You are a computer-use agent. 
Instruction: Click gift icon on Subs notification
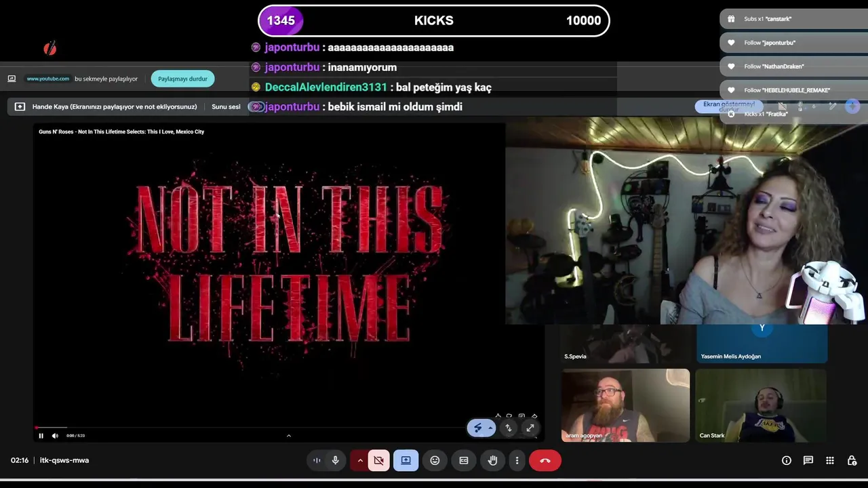tap(731, 19)
